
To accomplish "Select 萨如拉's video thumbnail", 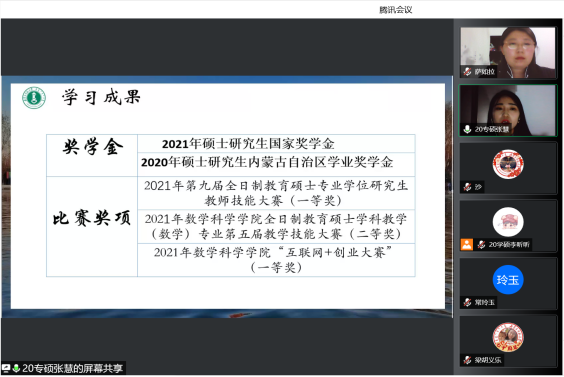I will click(508, 53).
